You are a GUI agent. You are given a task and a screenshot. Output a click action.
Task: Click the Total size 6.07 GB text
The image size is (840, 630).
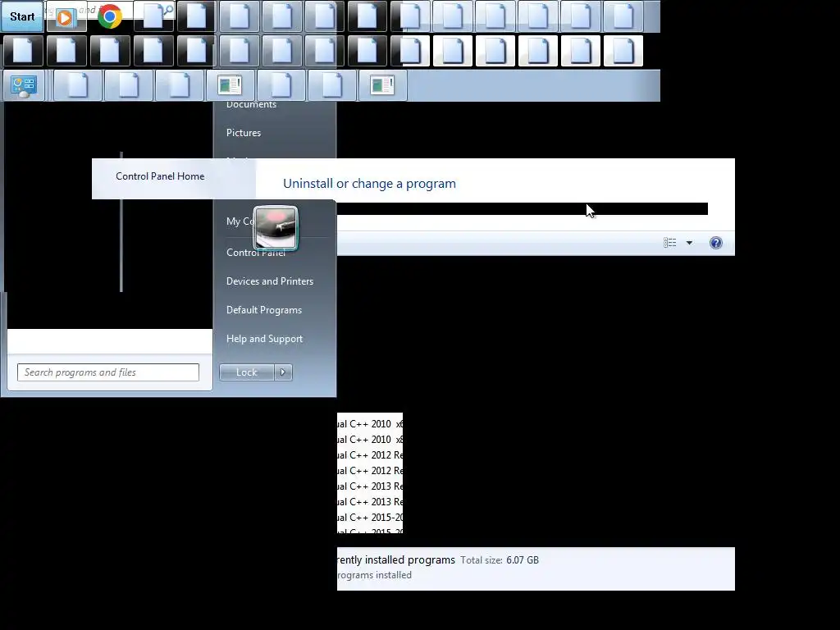pos(500,560)
